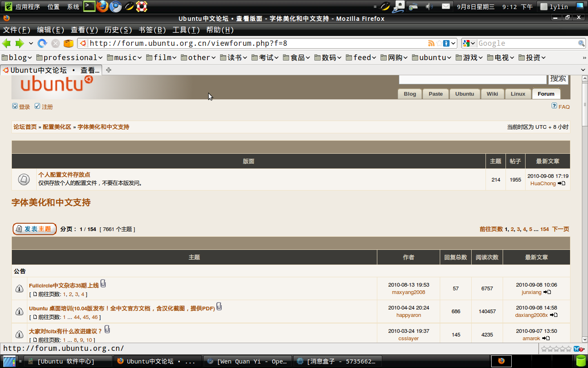
Task: Open the 编辑(E) menu
Action: pos(51,30)
